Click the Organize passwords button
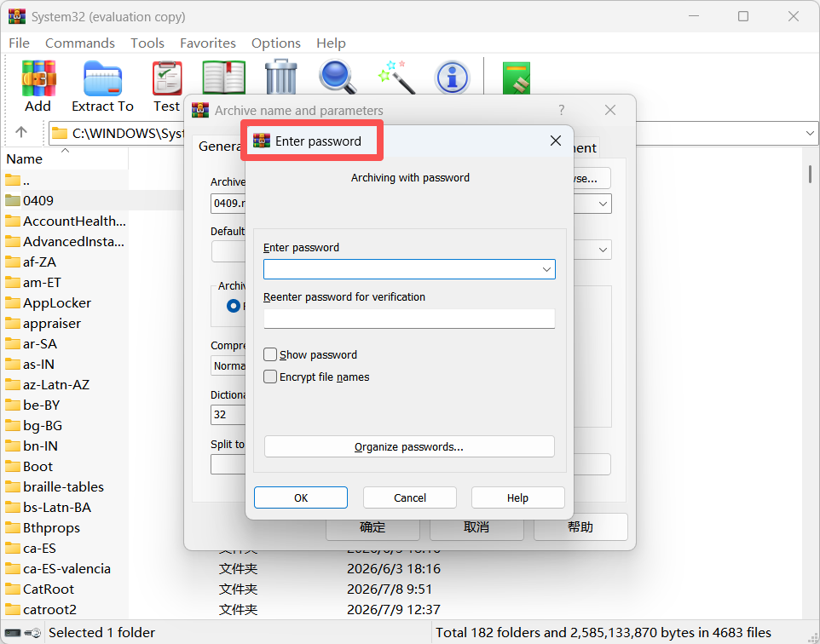820x644 pixels. [x=409, y=447]
